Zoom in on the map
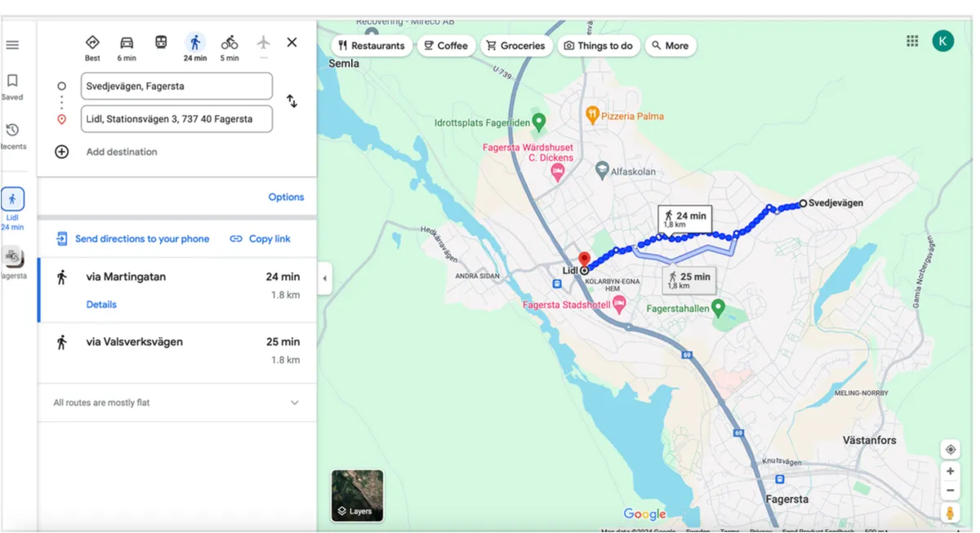The image size is (980, 533). pyautogui.click(x=950, y=471)
